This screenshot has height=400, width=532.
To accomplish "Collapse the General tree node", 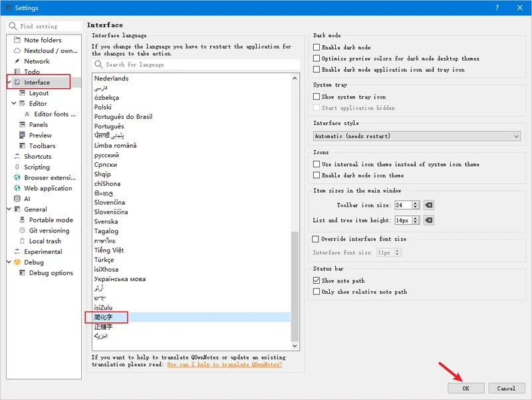I will pyautogui.click(x=9, y=209).
